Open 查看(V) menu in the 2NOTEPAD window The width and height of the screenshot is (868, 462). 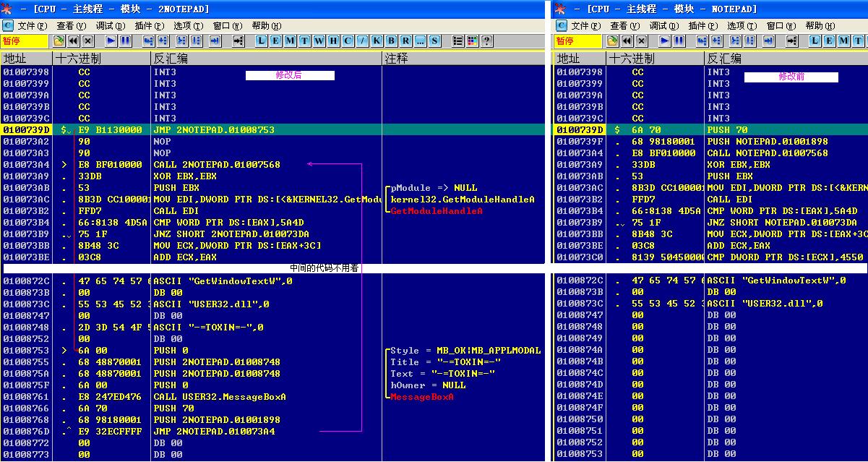point(72,25)
